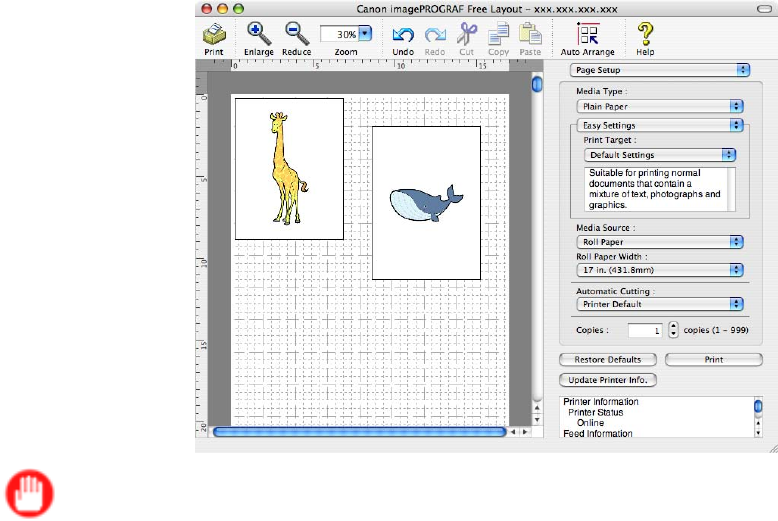Click the preview scroll-left arrow
778x521 pixels.
coord(513,432)
